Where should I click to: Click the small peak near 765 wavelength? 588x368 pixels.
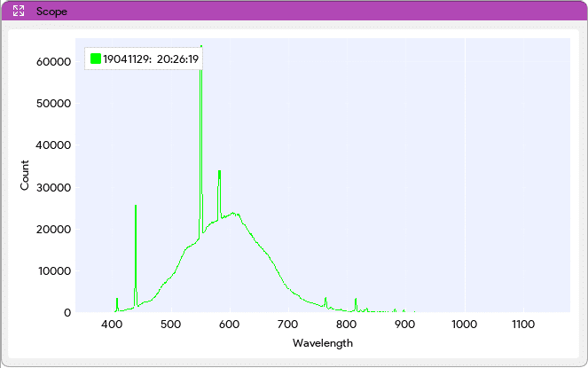pos(325,300)
